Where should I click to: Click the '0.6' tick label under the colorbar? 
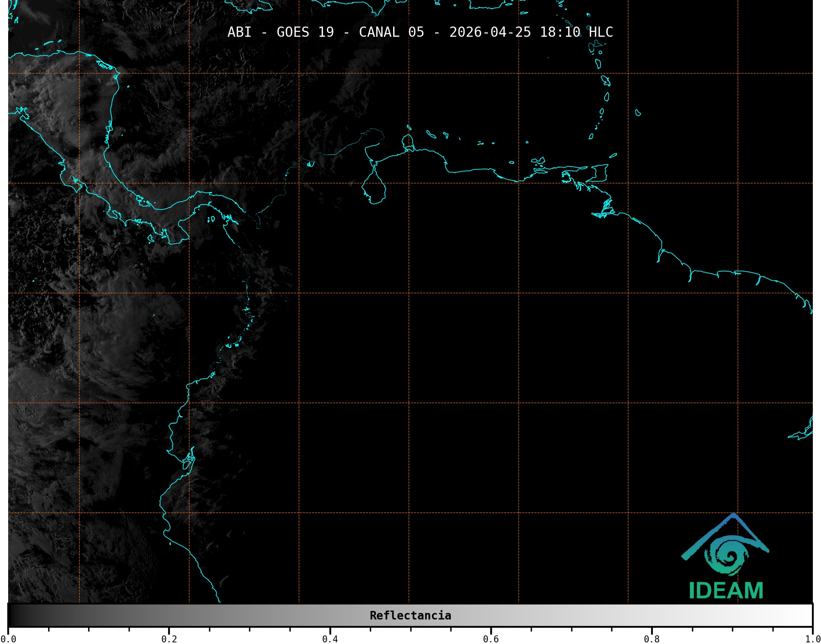491,639
